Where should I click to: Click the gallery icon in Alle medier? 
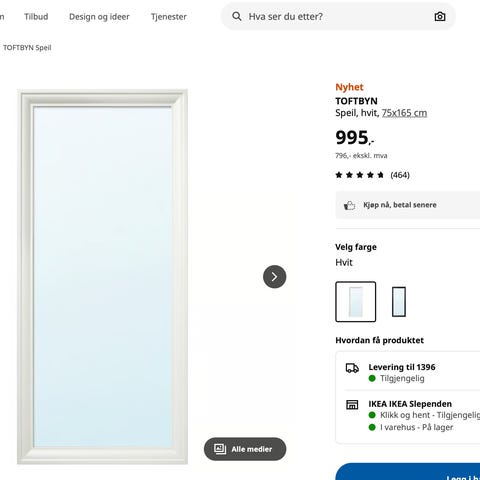coord(220,449)
